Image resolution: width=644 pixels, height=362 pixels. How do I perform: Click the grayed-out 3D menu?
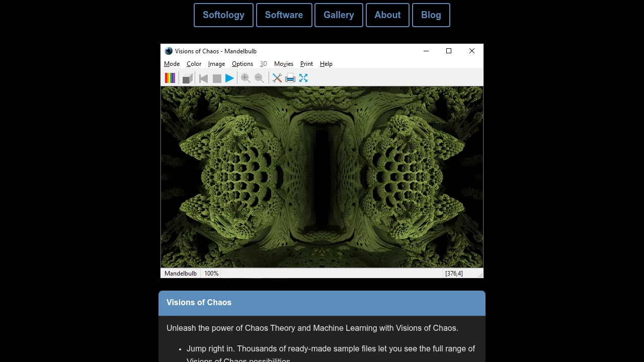[263, 64]
